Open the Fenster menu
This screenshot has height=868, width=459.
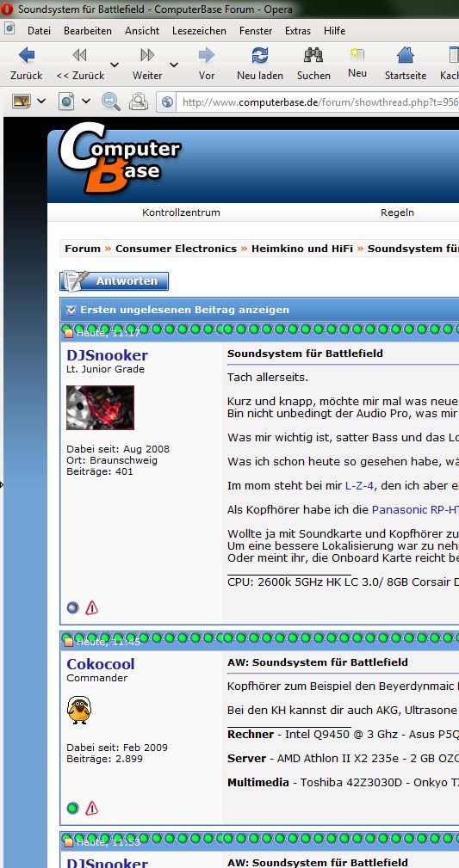tap(256, 31)
